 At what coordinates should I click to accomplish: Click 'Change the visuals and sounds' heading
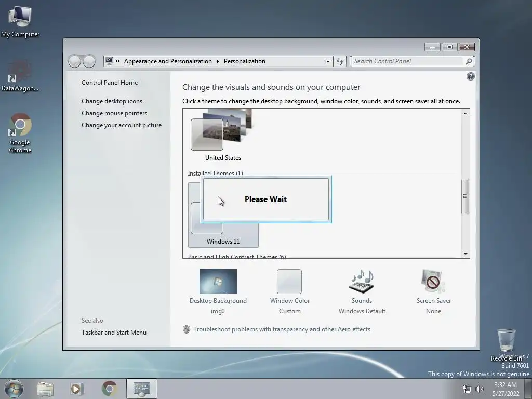[x=271, y=87]
